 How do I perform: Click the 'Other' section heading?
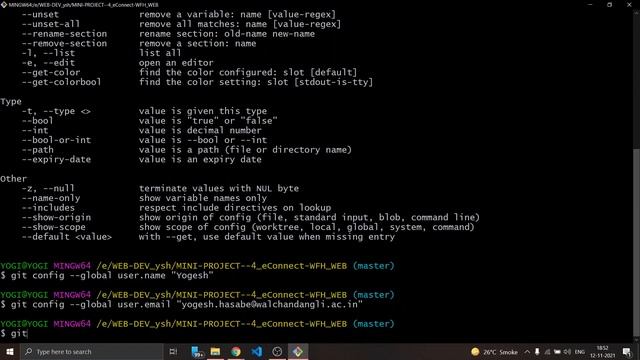(13, 179)
